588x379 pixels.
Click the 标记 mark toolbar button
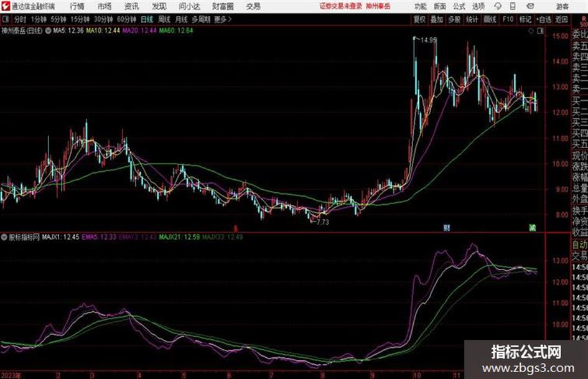(525, 19)
